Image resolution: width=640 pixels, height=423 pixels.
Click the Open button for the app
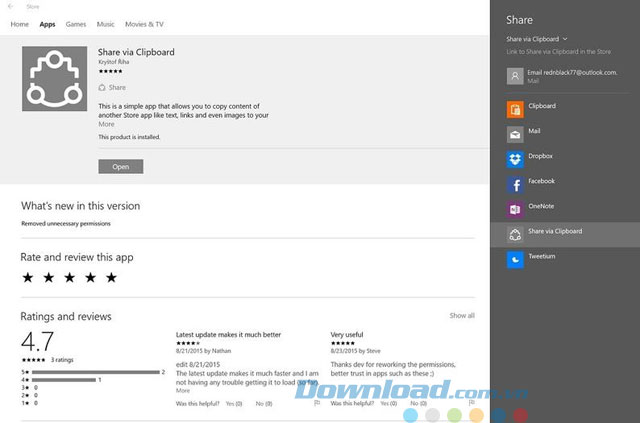pos(121,167)
